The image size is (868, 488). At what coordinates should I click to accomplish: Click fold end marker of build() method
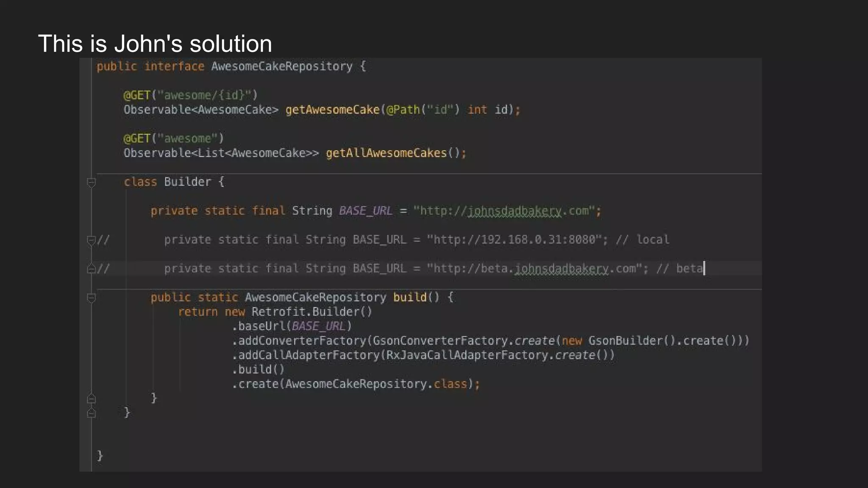91,399
